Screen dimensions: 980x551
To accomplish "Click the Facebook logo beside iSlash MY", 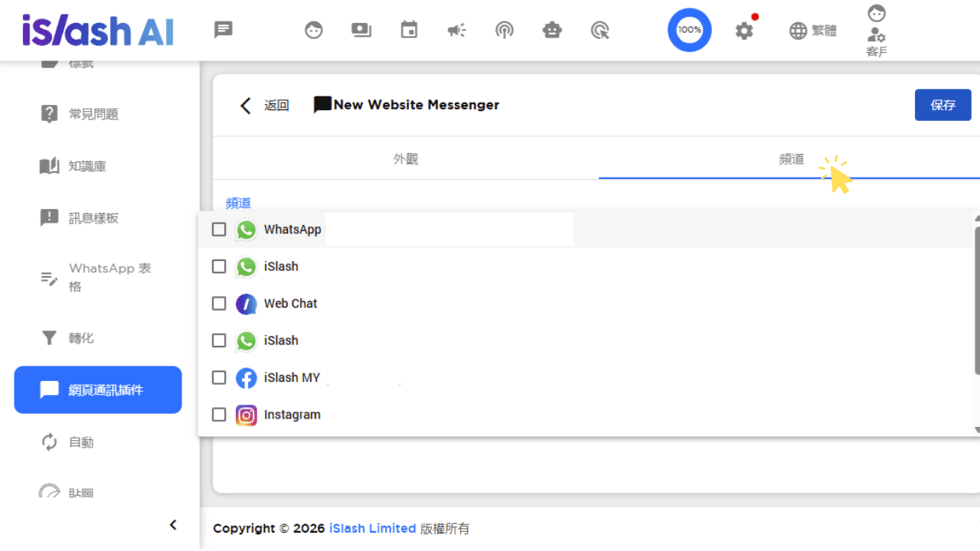I will [246, 378].
